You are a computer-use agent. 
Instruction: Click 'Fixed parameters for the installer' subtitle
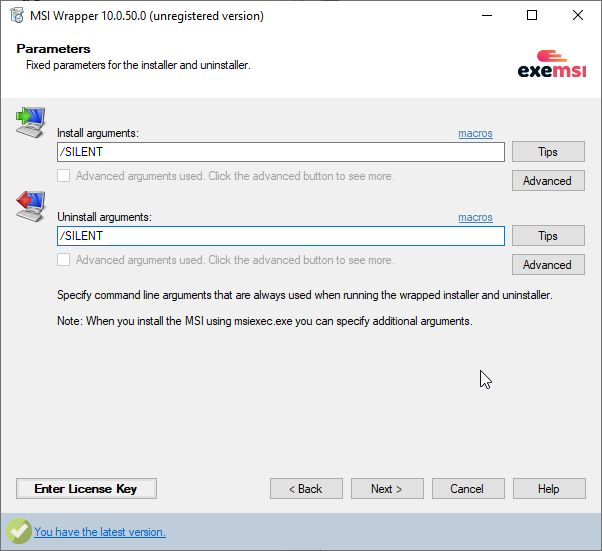138,65
